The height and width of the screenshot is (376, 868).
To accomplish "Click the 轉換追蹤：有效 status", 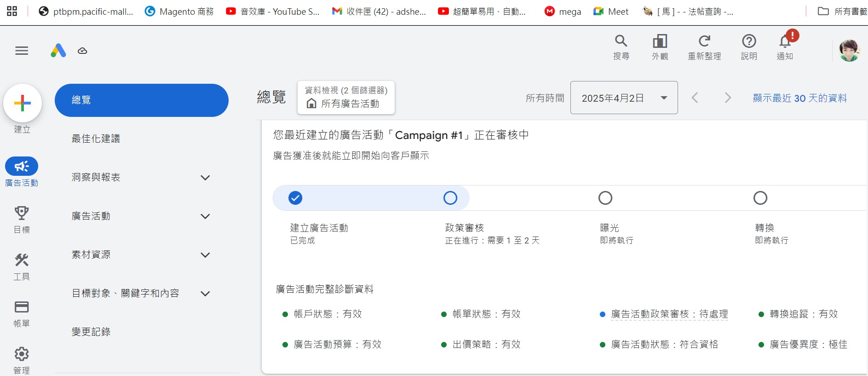I will point(804,314).
